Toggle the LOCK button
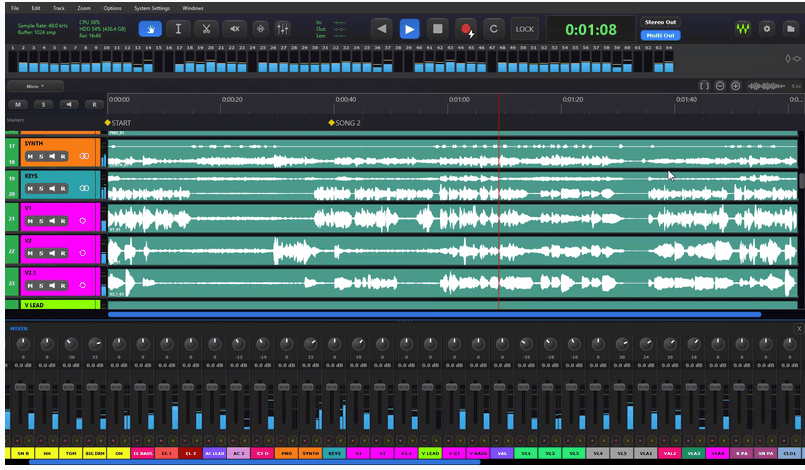805x470 pixels. click(x=525, y=29)
